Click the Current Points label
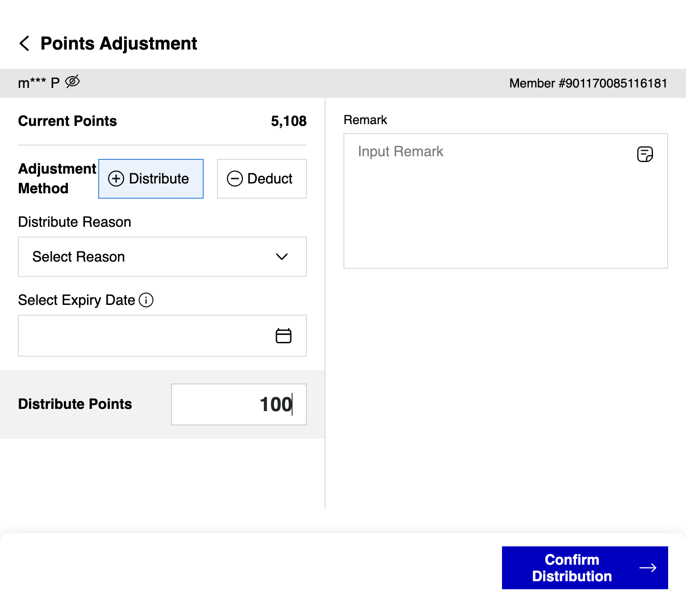686x616 pixels. pyautogui.click(x=67, y=121)
